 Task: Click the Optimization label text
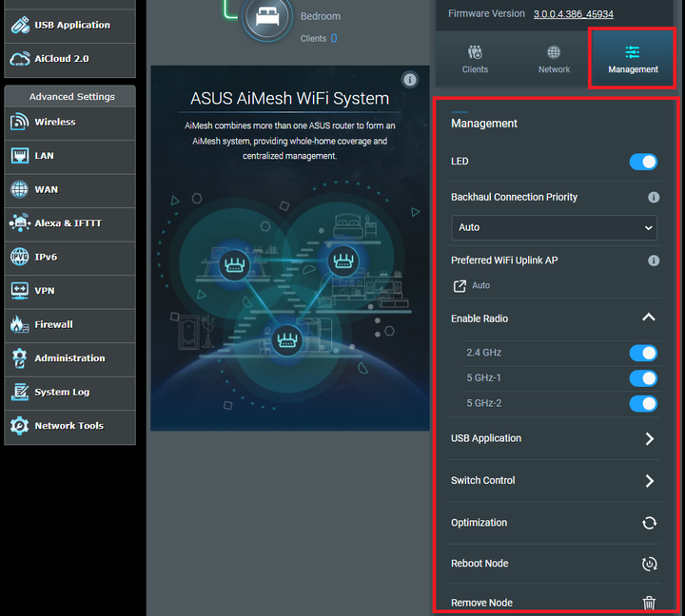[479, 523]
